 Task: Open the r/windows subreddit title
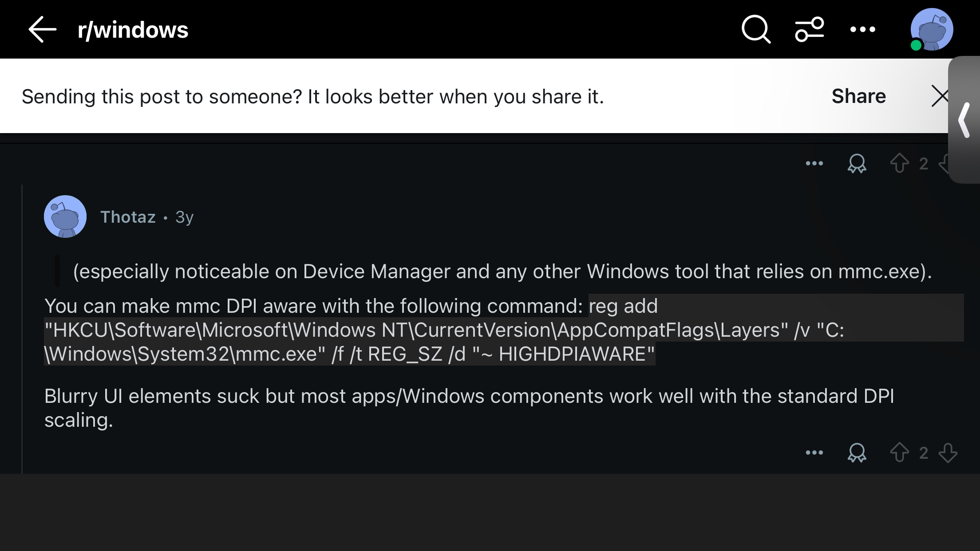click(x=133, y=30)
